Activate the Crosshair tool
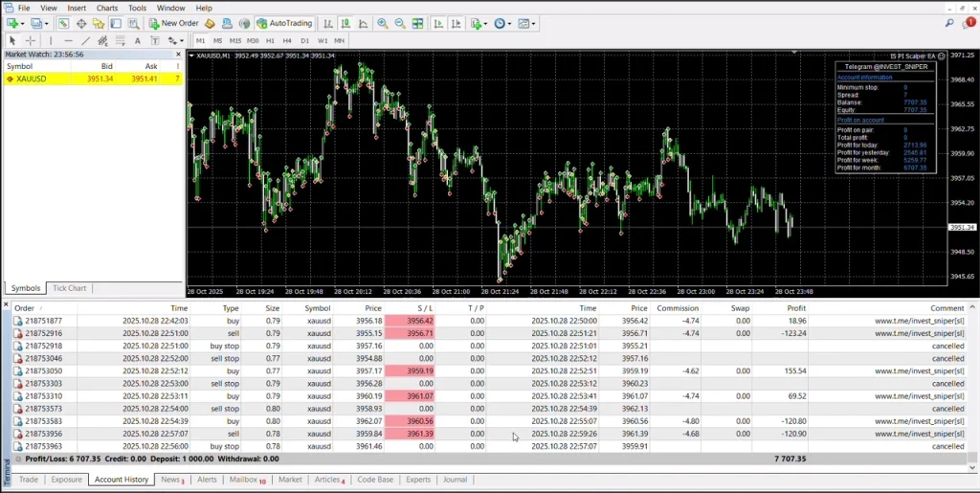Viewport: 980px width, 493px height. (x=30, y=40)
